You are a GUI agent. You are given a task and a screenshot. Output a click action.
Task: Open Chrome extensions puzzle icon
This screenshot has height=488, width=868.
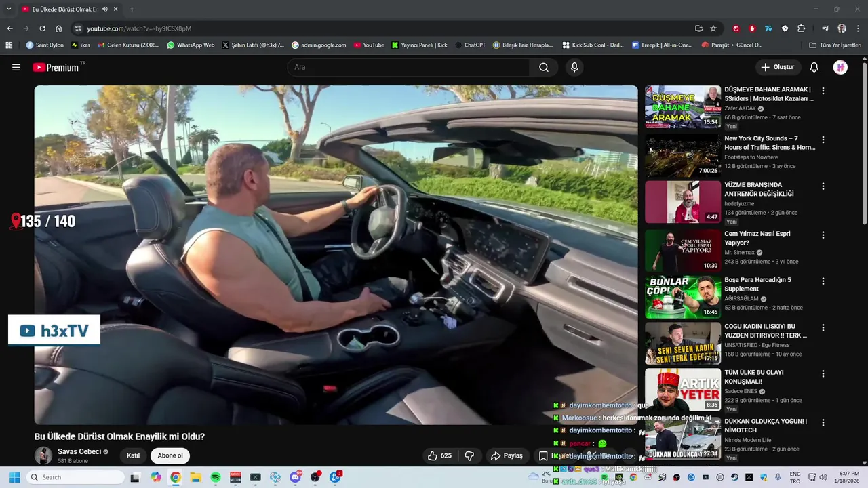(x=802, y=28)
